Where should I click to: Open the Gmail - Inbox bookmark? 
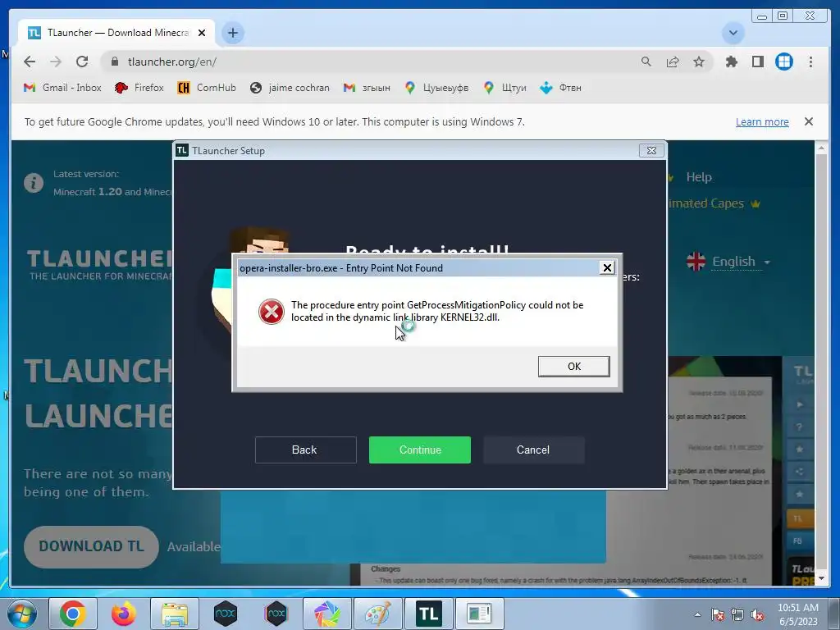point(62,87)
